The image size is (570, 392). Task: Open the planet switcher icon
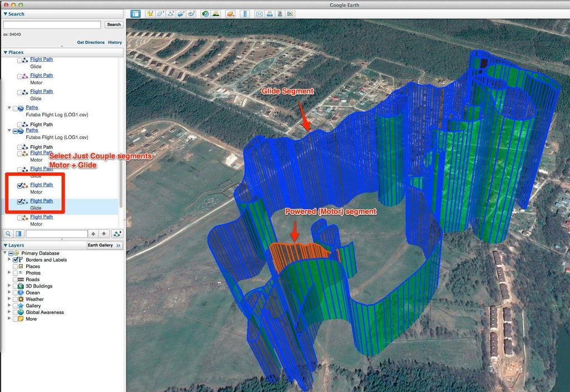point(230,14)
